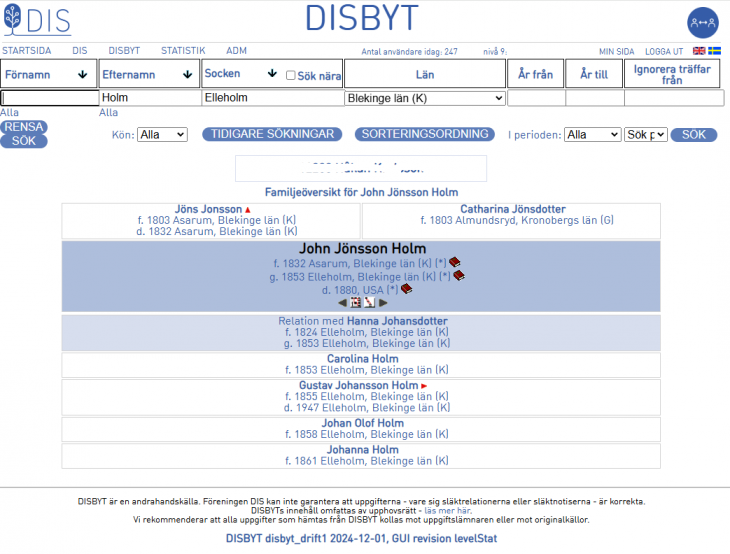Click red up arrow beside Jöns Jonsson
This screenshot has height=554, width=730.
[x=248, y=210]
